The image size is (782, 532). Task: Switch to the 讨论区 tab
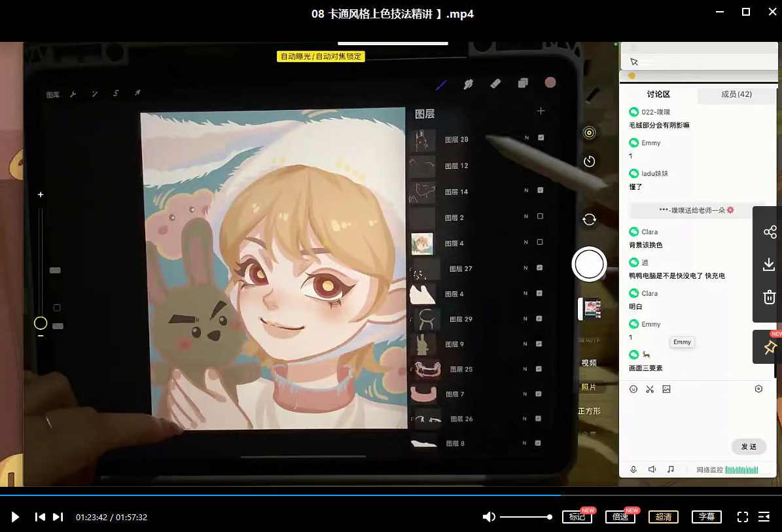[x=658, y=94]
